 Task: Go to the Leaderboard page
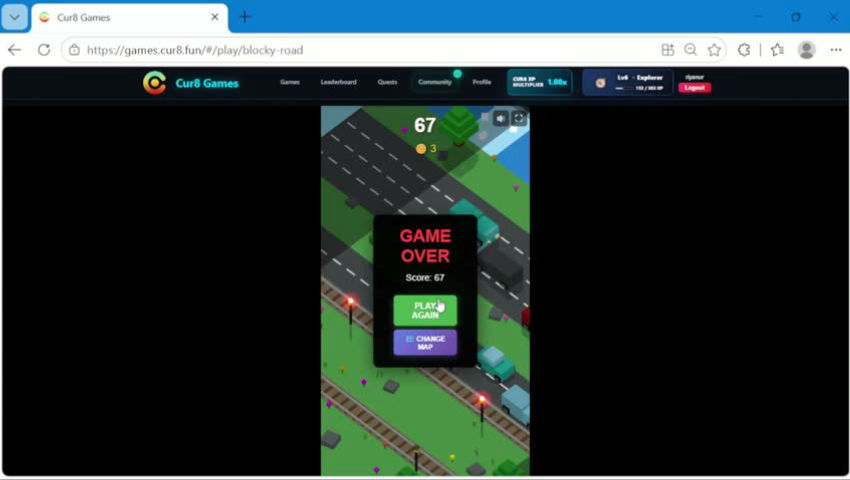tap(338, 82)
